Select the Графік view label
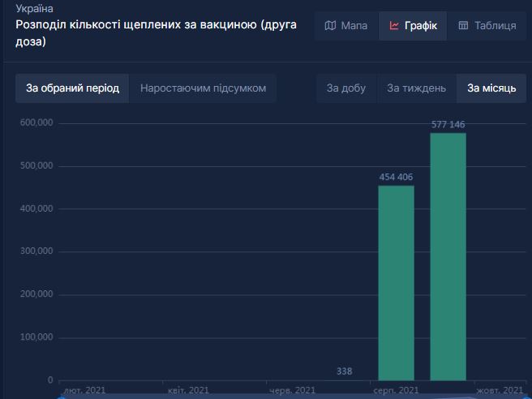 coord(420,26)
